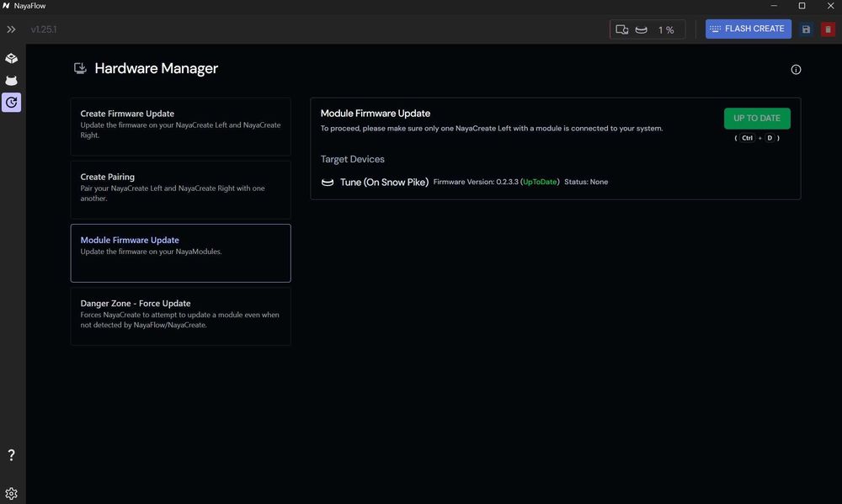Click the v1.25.1 version label

(44, 29)
